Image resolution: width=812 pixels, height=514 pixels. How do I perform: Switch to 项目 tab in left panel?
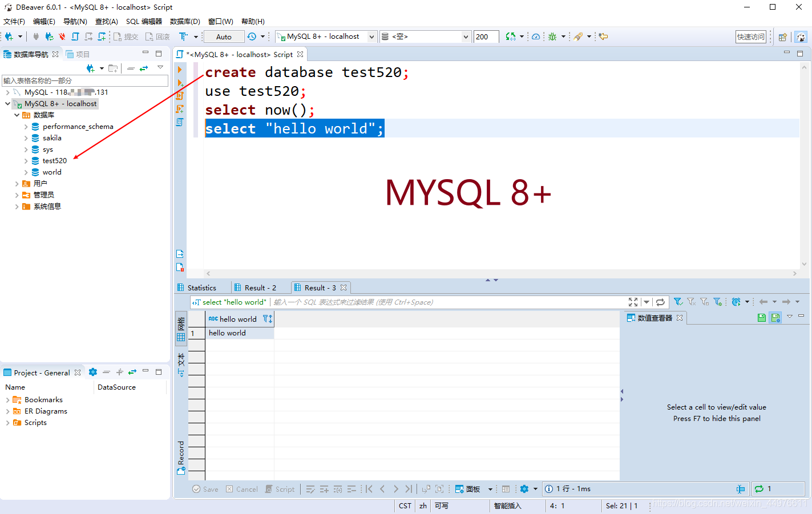pyautogui.click(x=78, y=54)
